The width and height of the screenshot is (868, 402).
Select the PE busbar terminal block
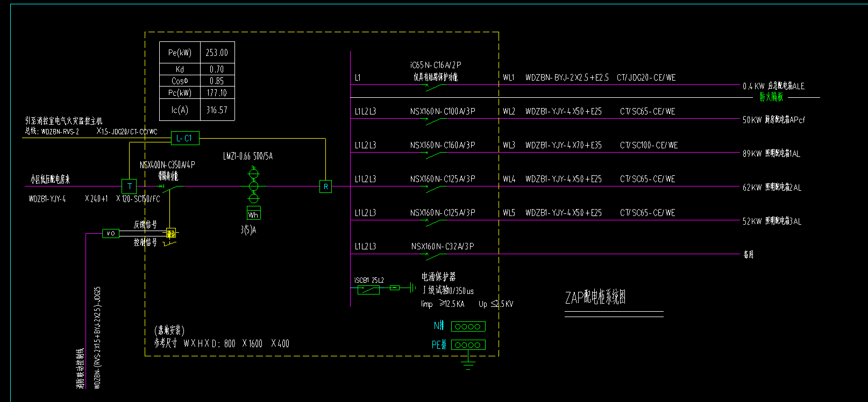pos(468,345)
